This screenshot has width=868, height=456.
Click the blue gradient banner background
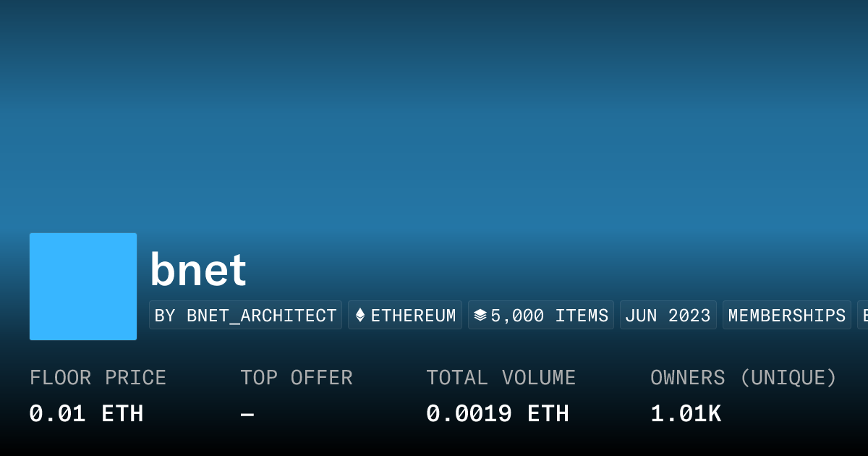tap(434, 116)
